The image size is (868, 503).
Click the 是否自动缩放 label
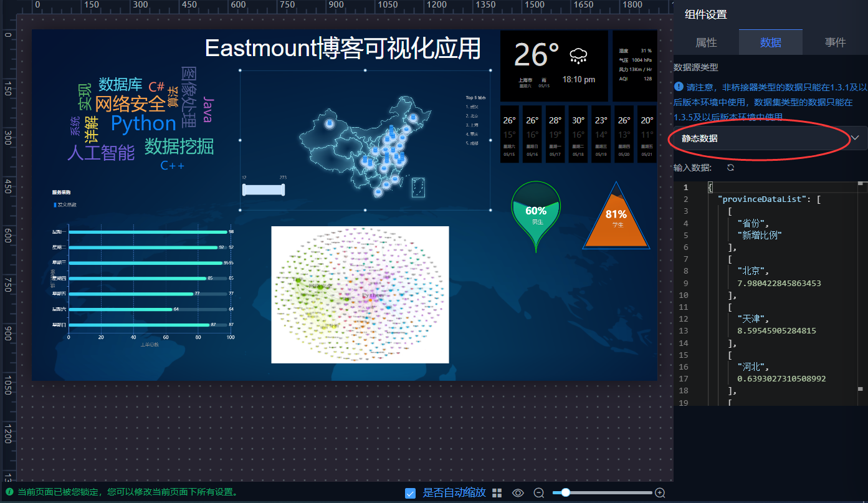[x=454, y=492]
